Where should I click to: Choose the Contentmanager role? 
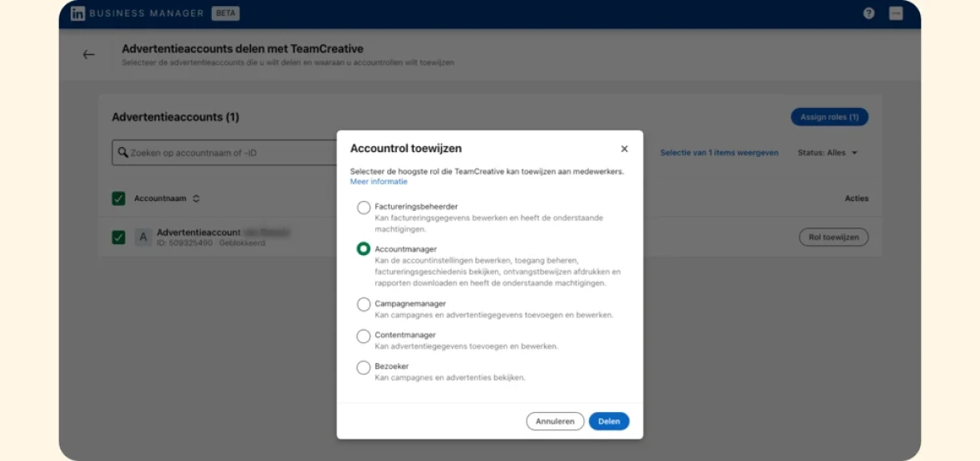[x=363, y=336]
